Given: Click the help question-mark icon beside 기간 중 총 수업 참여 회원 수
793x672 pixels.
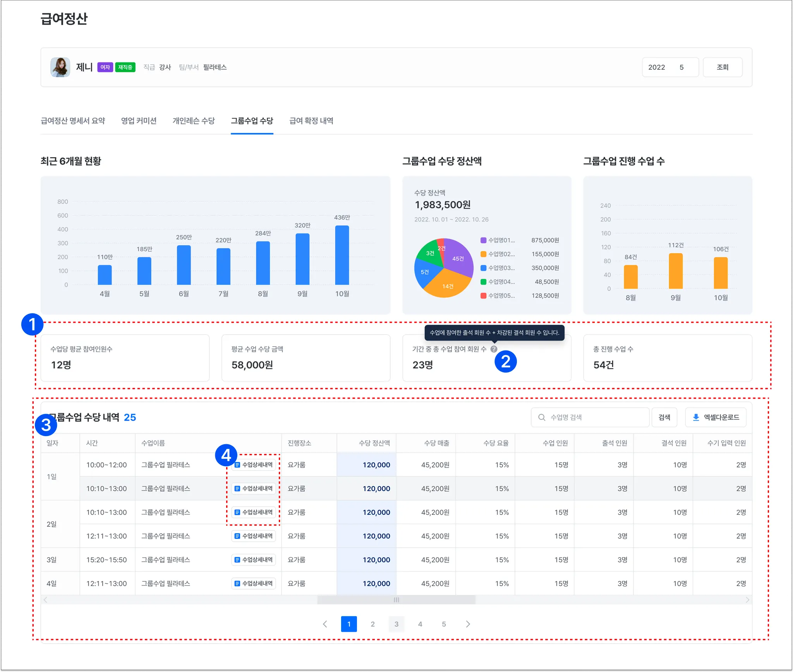Looking at the screenshot, I should 494,349.
